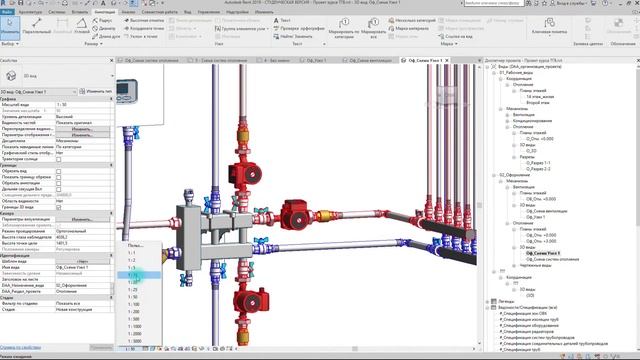Screen dimensions: 640x360
Task: Choose 1:50 in the scale list
Action: pos(133,297)
